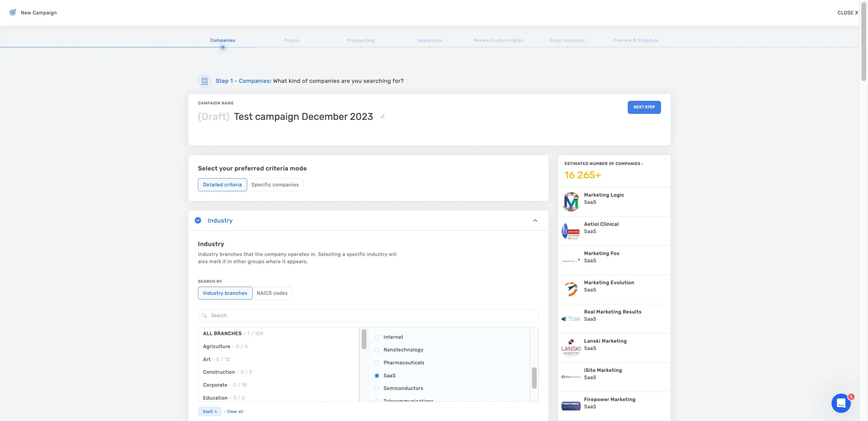Check the Internet industry checkbox
Screen dimensions: 868x421
[x=377, y=337]
